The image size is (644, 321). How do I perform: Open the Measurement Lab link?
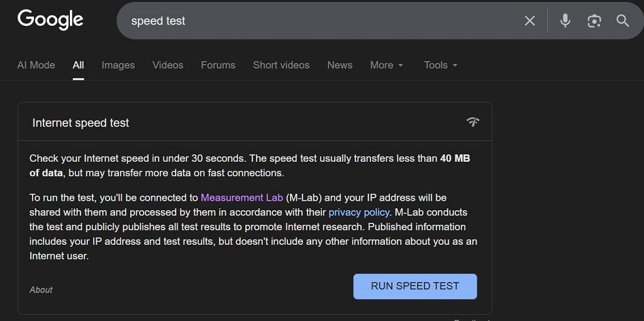point(241,198)
